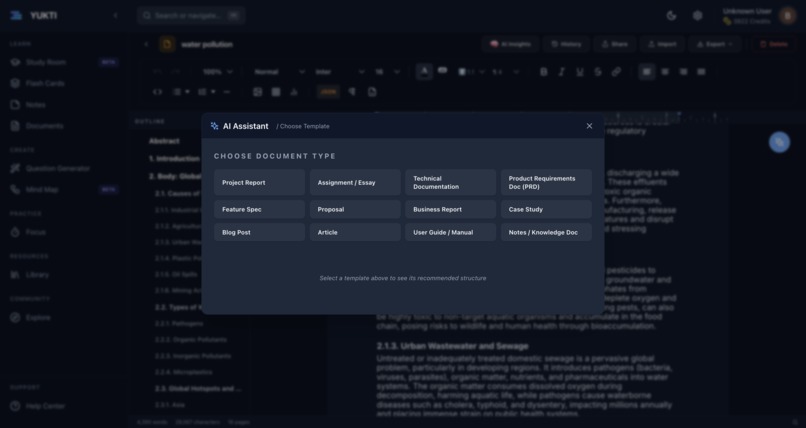This screenshot has width=806, height=428.
Task: Click the YUKTI logo icon
Action: tap(16, 15)
